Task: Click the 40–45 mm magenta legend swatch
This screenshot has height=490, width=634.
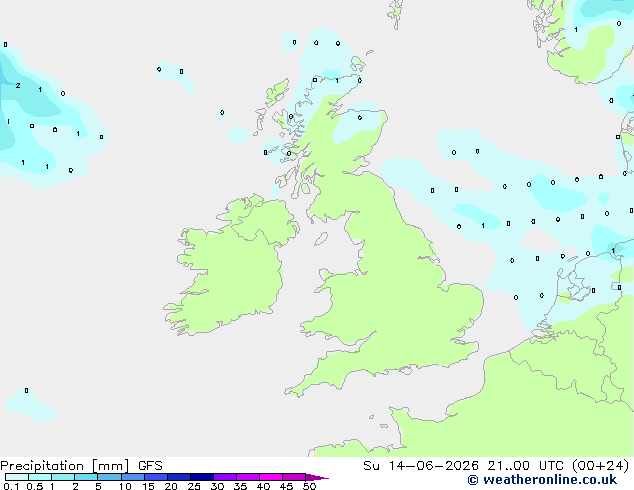Action: 271,477
